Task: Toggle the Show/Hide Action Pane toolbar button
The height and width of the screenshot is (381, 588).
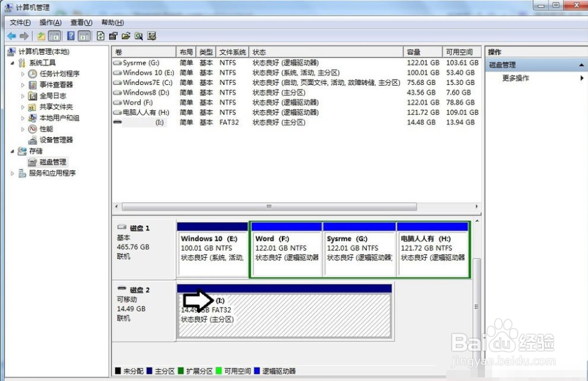Action: (84, 36)
